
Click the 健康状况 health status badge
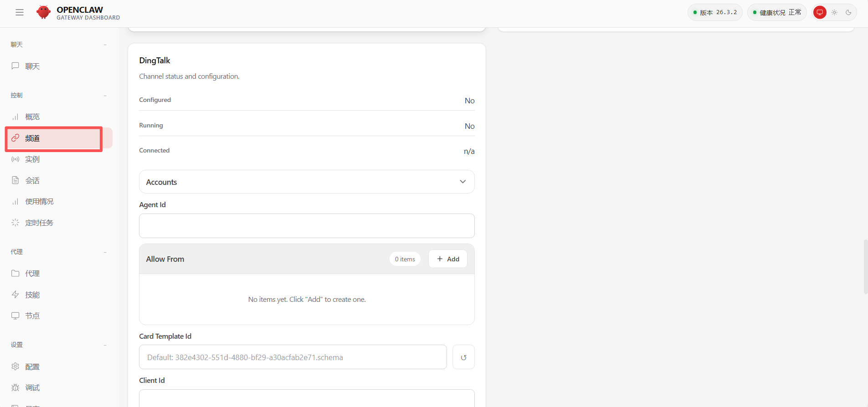777,12
